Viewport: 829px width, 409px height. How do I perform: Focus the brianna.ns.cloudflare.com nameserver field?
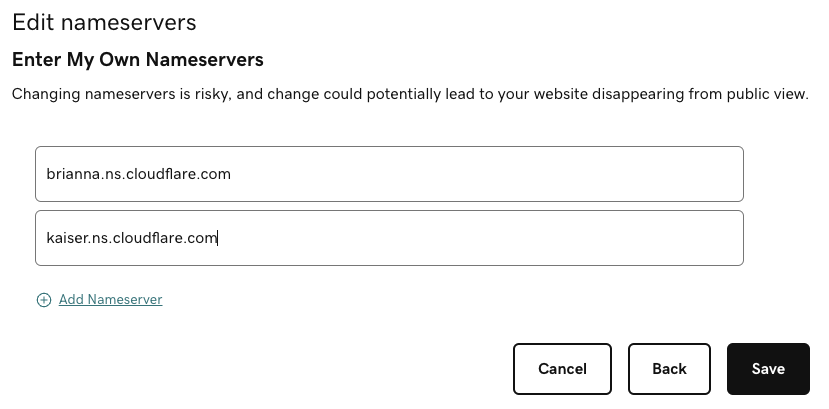point(389,174)
